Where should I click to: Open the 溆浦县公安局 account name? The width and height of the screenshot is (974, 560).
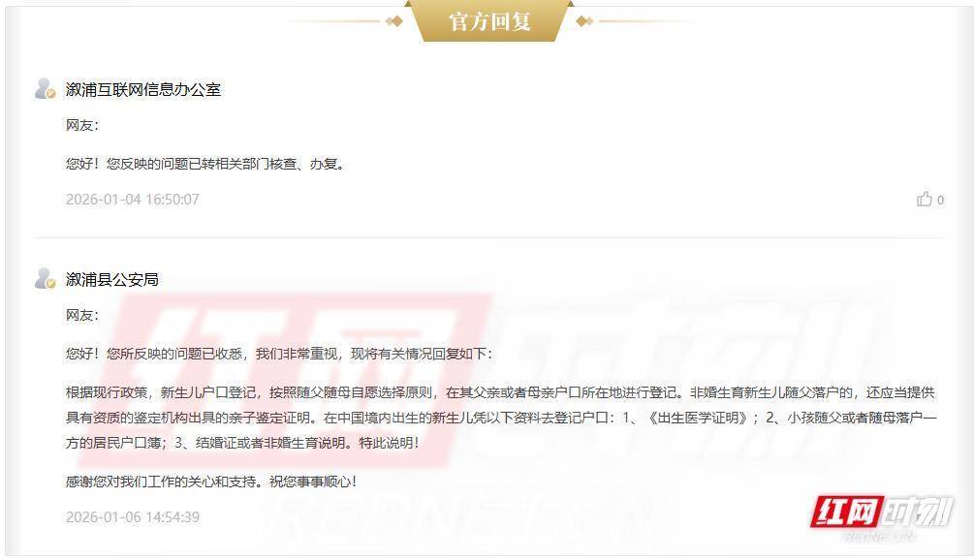pos(111,279)
